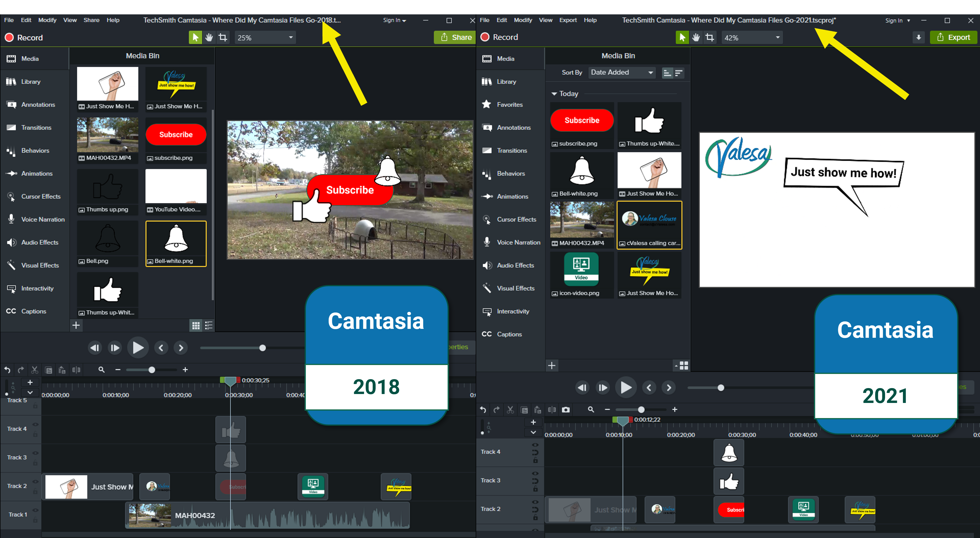Click the split clip icon in the 2018 timeline toolbar
The image size is (980, 538).
(x=76, y=370)
